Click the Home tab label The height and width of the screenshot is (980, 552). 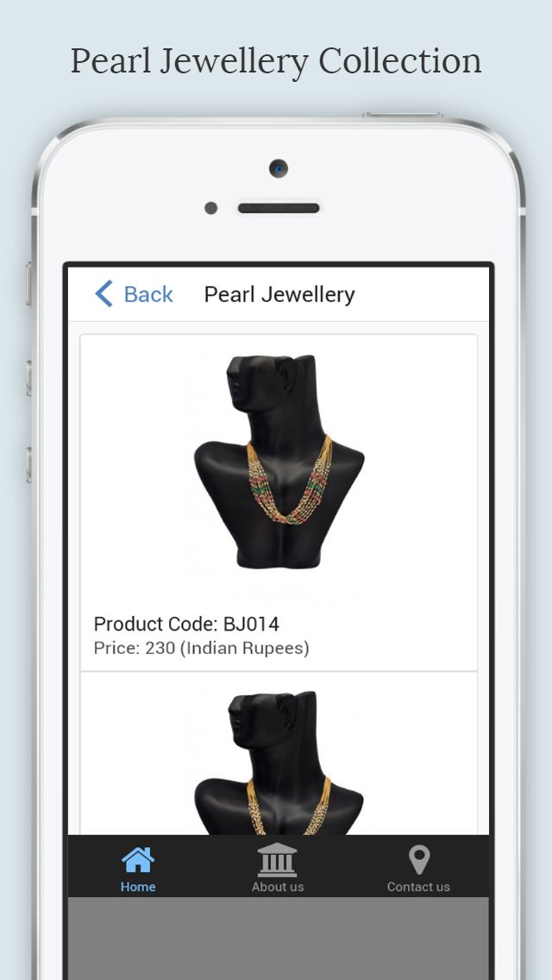tap(138, 887)
